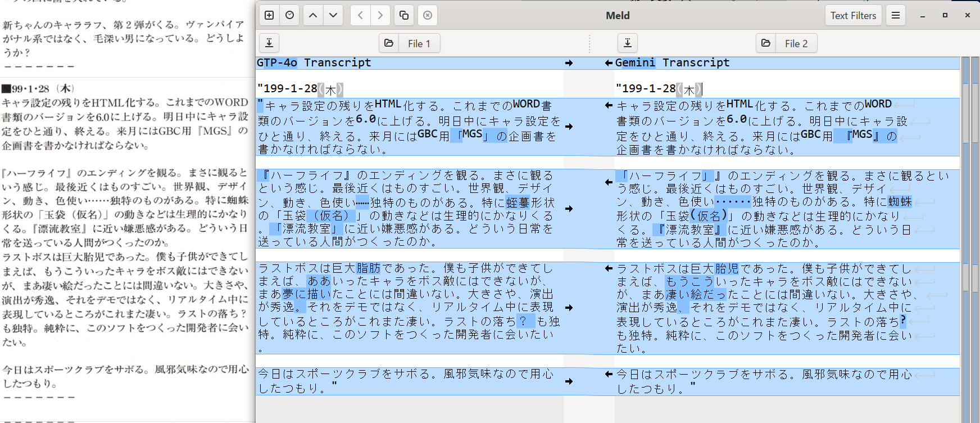Push title line change right to Gemini pane
The width and height of the screenshot is (980, 423).
coord(569,63)
